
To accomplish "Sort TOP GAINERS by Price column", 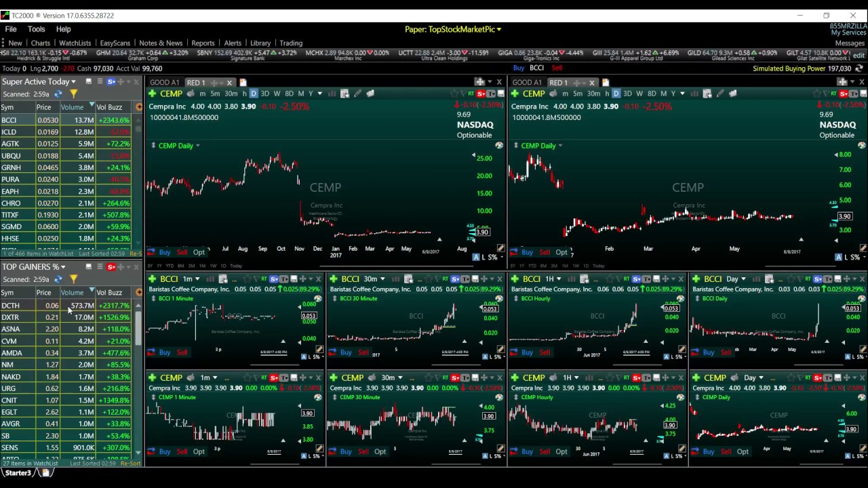I will (x=43, y=292).
